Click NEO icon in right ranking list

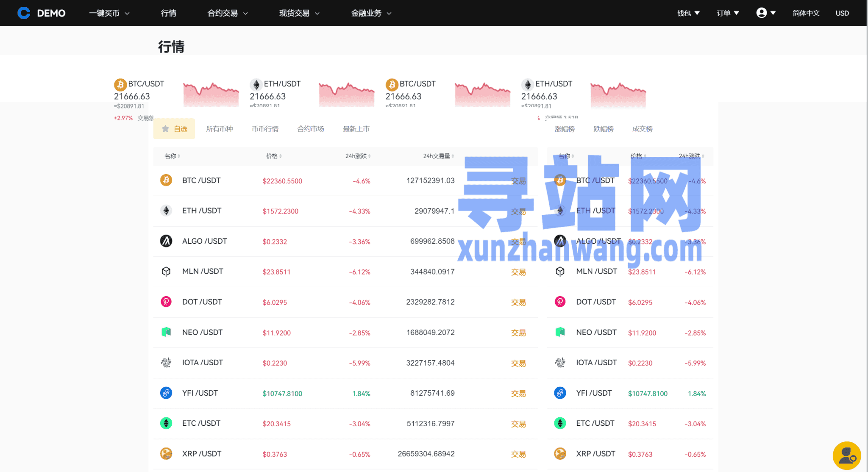560,332
